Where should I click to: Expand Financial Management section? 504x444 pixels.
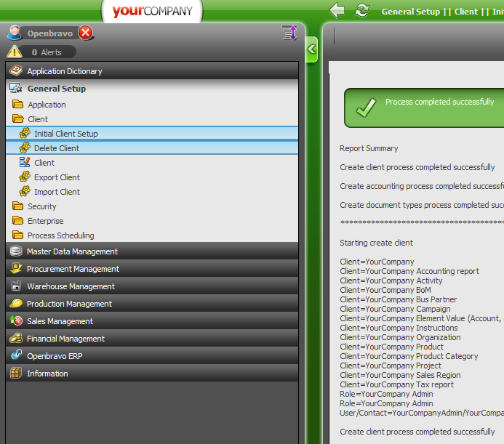point(152,339)
